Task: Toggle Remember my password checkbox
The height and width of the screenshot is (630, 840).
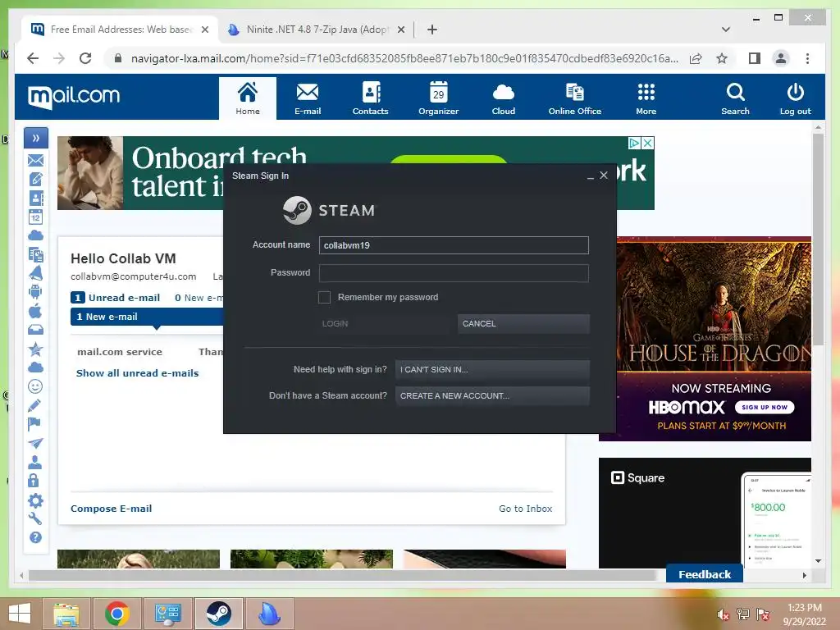Action: coord(324,297)
